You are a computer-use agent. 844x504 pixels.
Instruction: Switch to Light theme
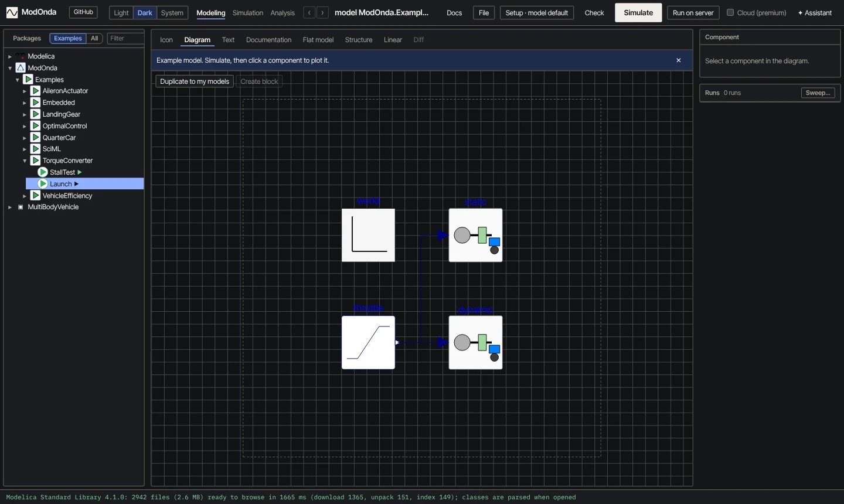click(121, 13)
